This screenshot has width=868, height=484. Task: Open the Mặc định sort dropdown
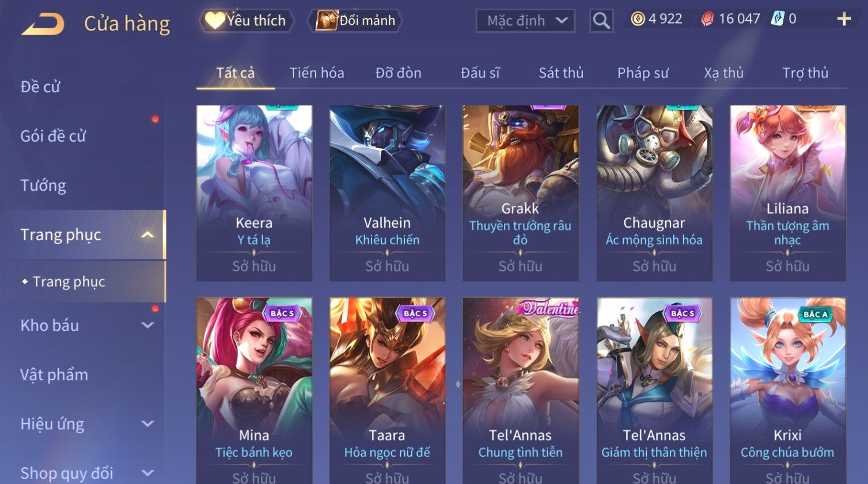(525, 21)
